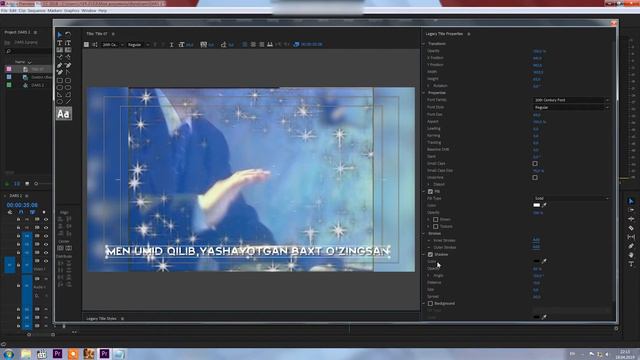Select the Rectangle shape tool

pyautogui.click(x=60, y=80)
